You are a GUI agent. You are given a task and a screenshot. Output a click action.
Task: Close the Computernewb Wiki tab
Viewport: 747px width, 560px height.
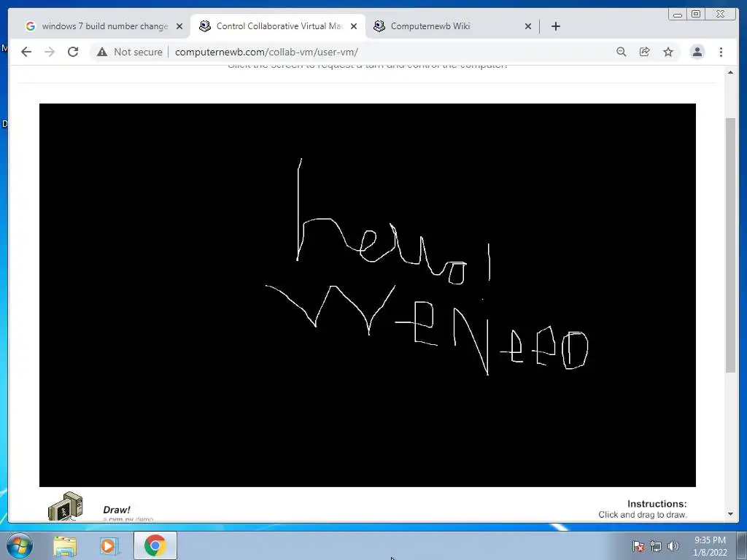[x=528, y=26]
